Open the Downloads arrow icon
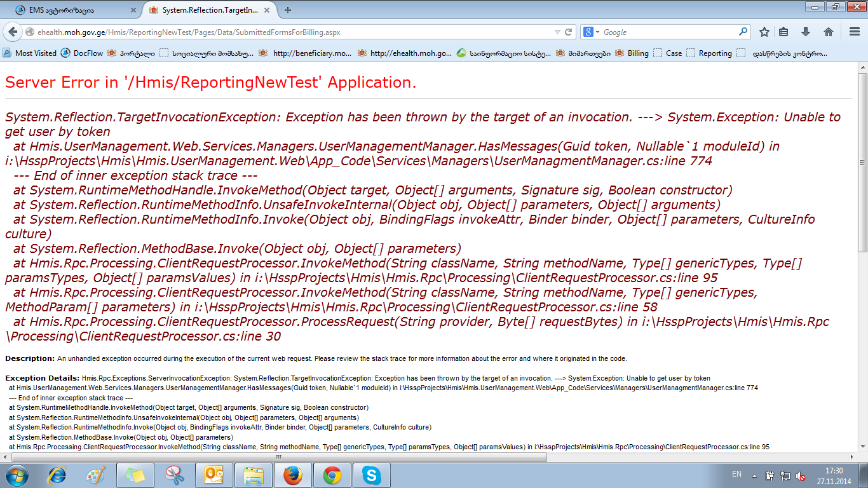This screenshot has height=488, width=868. 806,32
